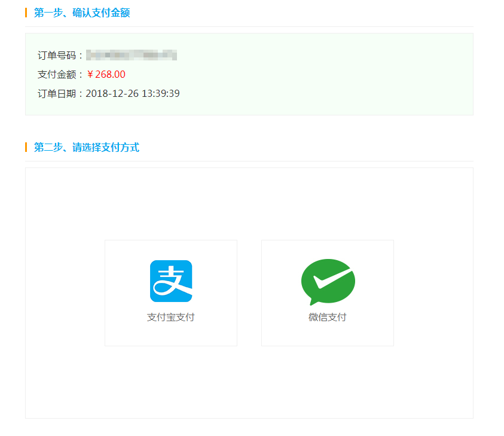The width and height of the screenshot is (504, 436).
Task: Click the 支付金额 label
Action: click(x=57, y=75)
